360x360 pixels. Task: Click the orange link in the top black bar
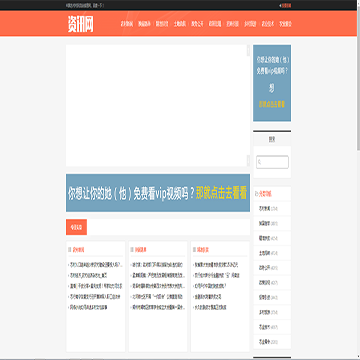click(285, 5)
